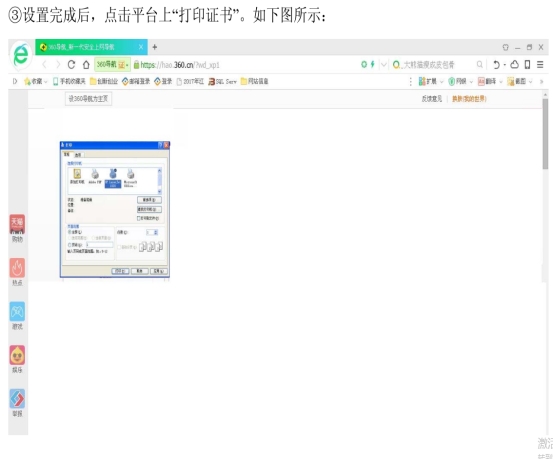Click the cloud sync icon
This screenshot has height=460, width=554.
[515, 64]
